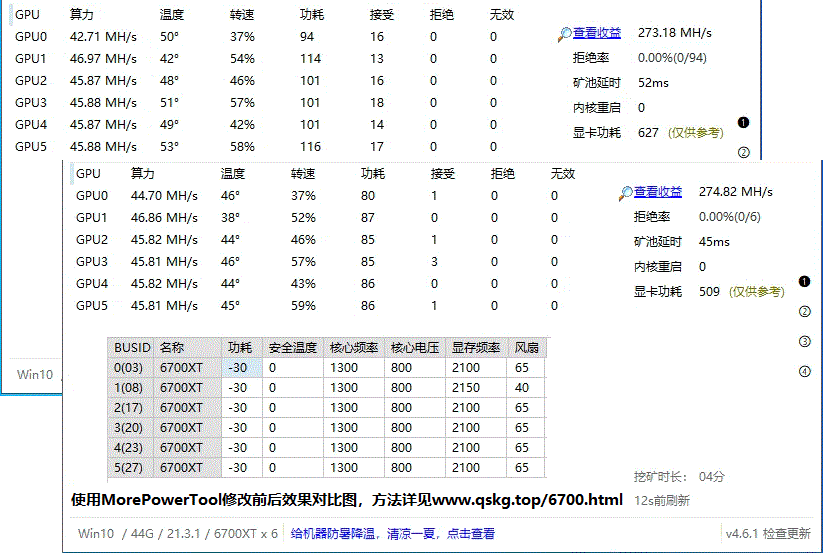Image resolution: width=824 pixels, height=553 pixels.
Task: Switch to page indicator 4 in front window
Action: (x=804, y=372)
